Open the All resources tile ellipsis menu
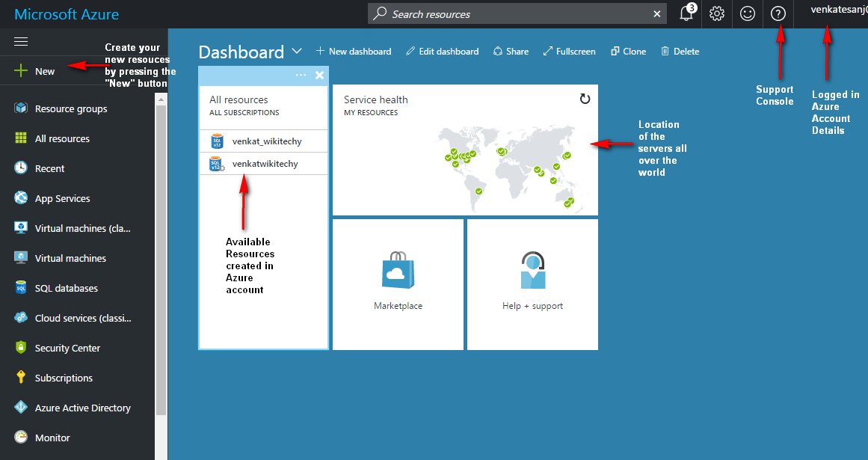This screenshot has height=460, width=868. 301,75
